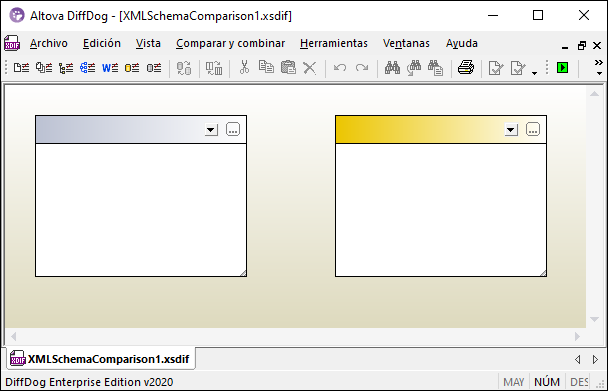Image resolution: width=608 pixels, height=391 pixels.
Task: Click the tab scroll right arrow
Action: point(595,360)
